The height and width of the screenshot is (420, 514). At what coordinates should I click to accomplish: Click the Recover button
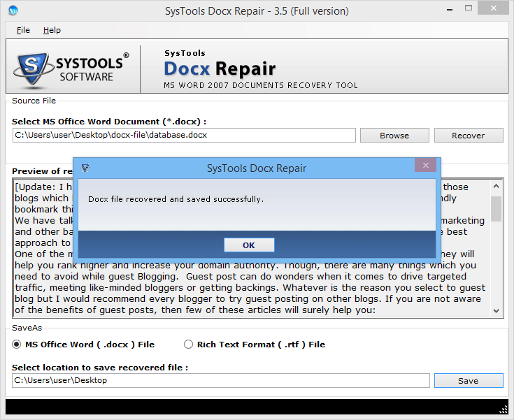click(469, 136)
